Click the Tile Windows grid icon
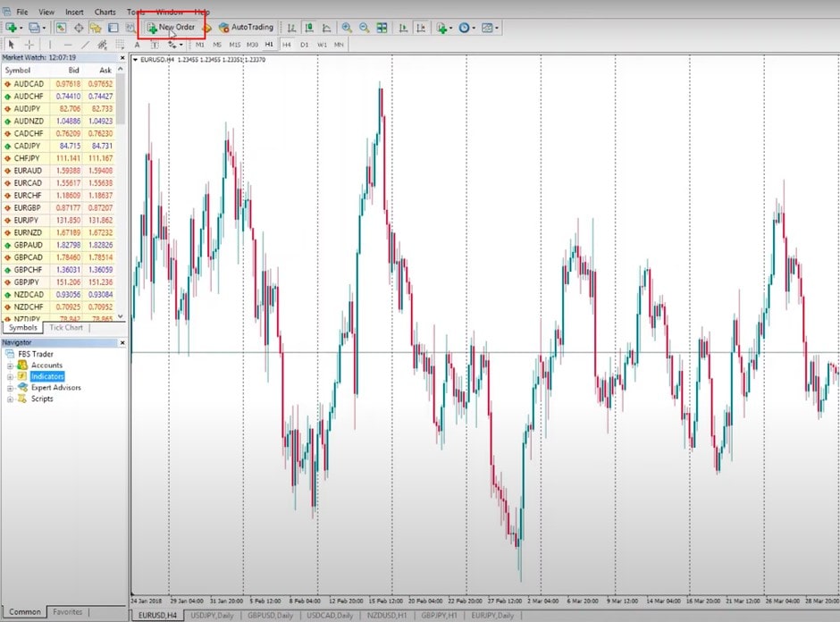 [382, 28]
